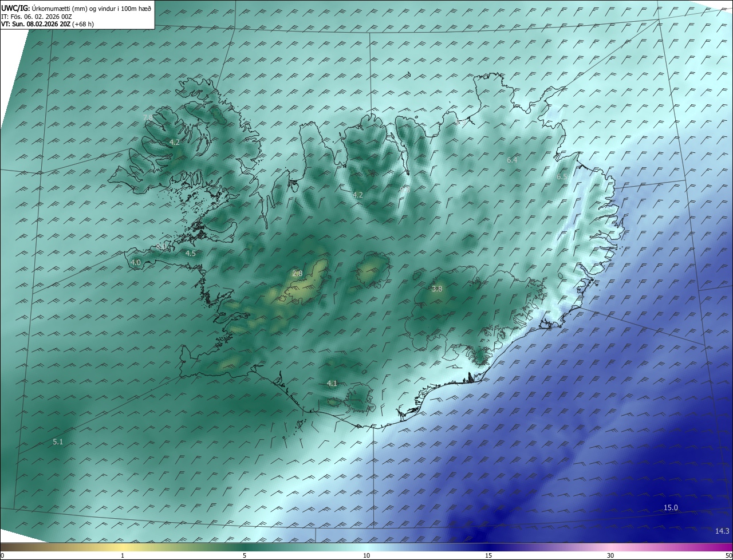Click the 0 tick on the color scale
Image resolution: width=733 pixels, height=560 pixels.
click(x=2, y=555)
